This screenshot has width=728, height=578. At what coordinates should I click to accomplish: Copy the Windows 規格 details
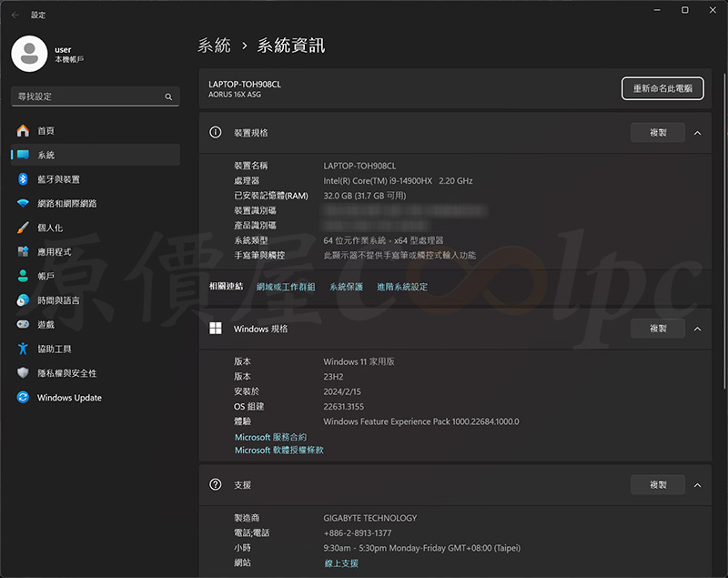pos(658,329)
